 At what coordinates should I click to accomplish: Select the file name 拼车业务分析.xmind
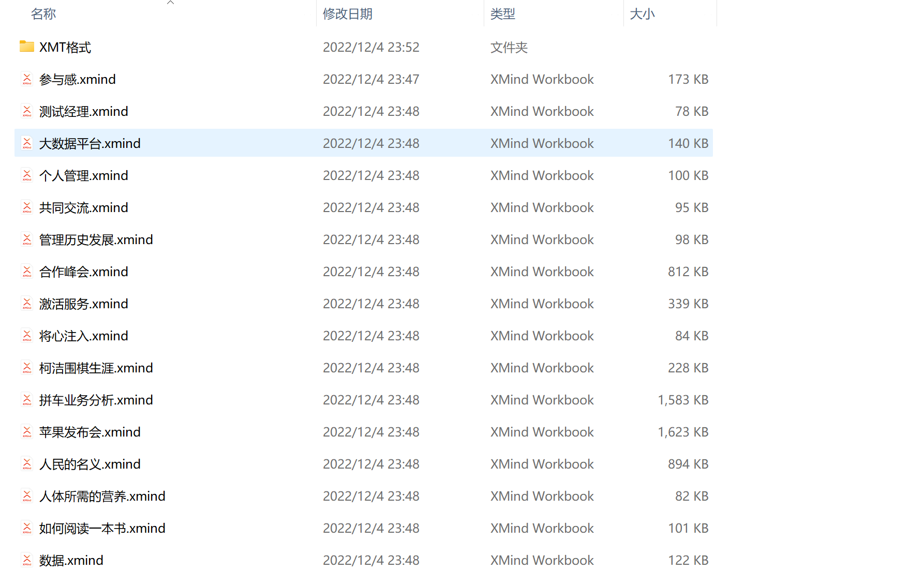pyautogui.click(x=96, y=400)
